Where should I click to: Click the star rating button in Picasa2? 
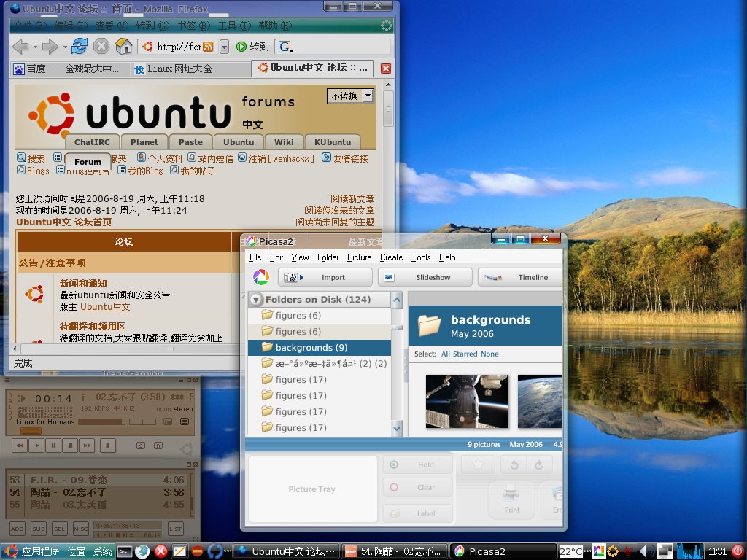click(478, 464)
